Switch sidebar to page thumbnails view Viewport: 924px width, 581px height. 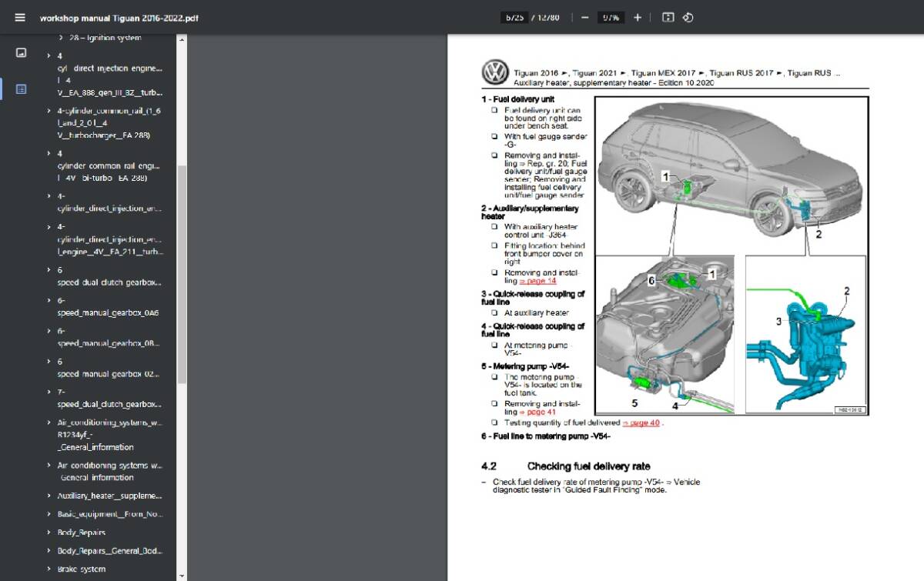pyautogui.click(x=21, y=53)
